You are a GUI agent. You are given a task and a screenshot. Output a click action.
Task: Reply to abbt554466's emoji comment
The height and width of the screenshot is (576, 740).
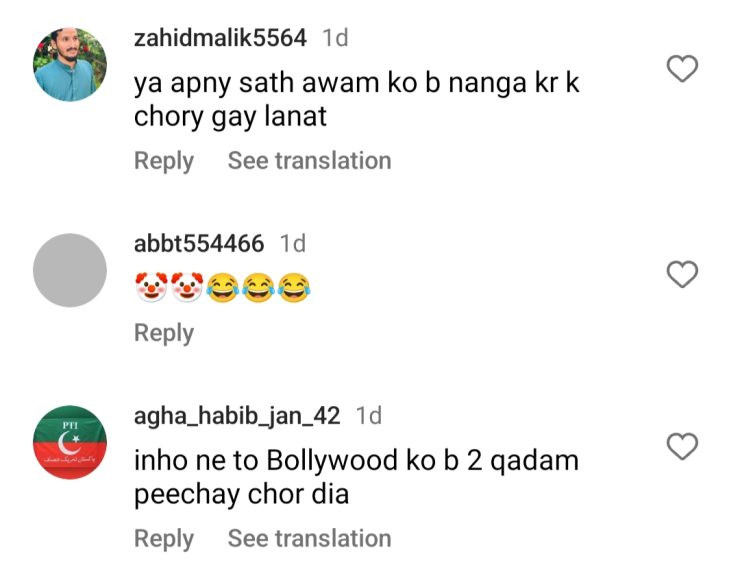(x=164, y=333)
